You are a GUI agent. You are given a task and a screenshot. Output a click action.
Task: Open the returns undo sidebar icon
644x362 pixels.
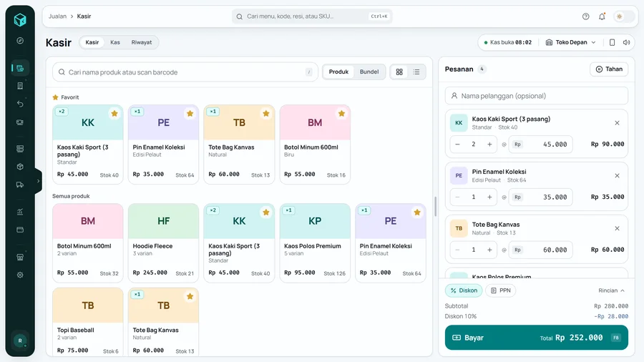tap(20, 104)
